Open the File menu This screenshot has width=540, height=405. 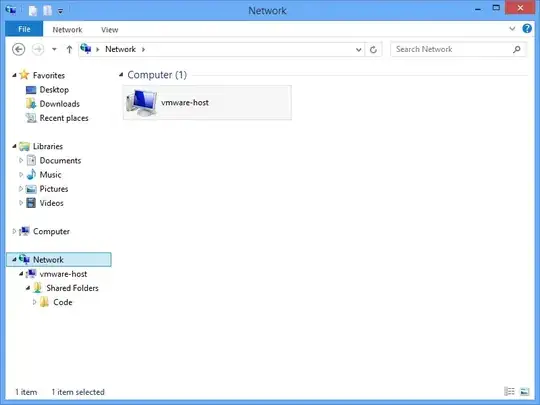pos(24,29)
